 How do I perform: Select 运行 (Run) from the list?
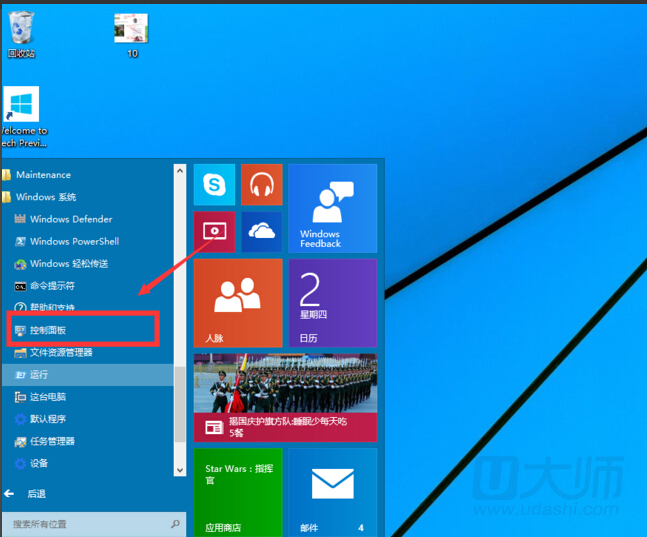39,375
